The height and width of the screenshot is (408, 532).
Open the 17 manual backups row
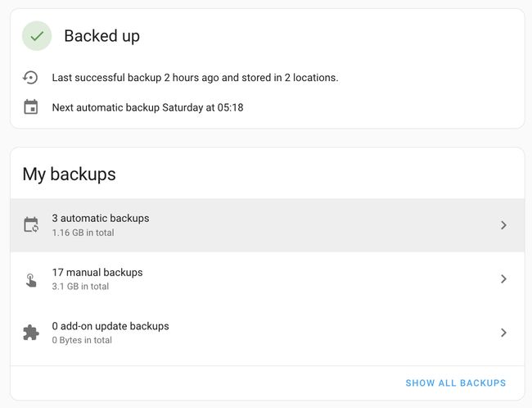pos(268,279)
